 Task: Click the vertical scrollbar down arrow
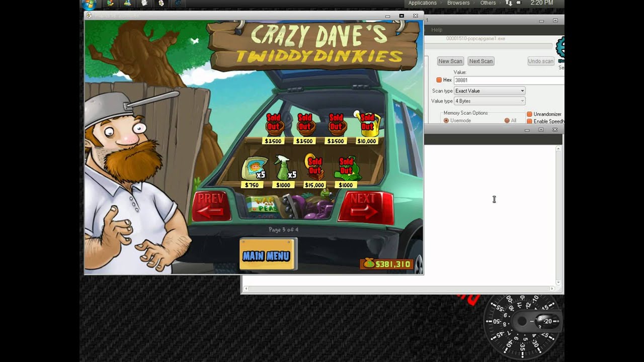[558, 282]
